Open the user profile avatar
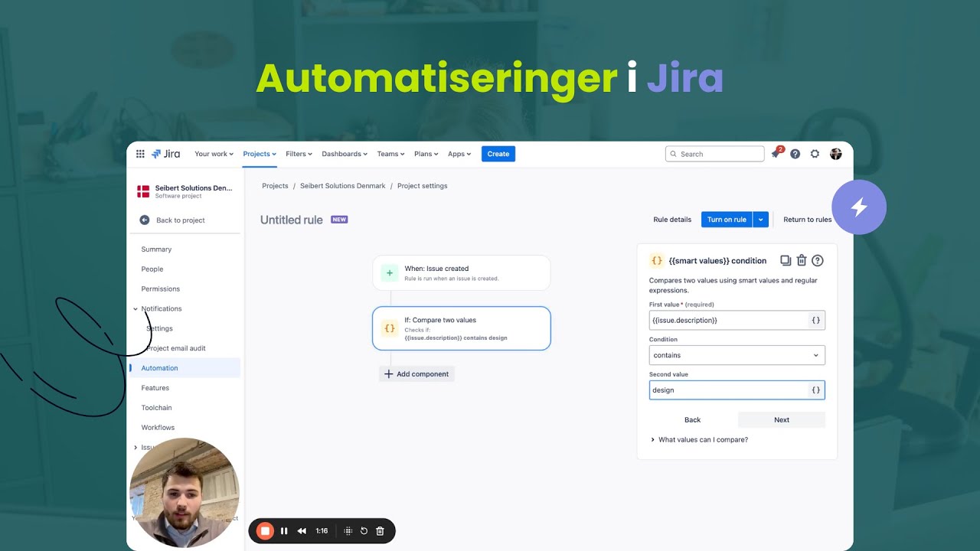The width and height of the screenshot is (980, 551). [x=835, y=154]
